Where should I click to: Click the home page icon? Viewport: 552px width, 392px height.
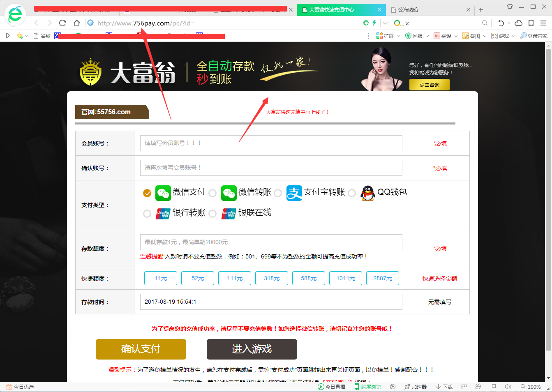(x=77, y=23)
